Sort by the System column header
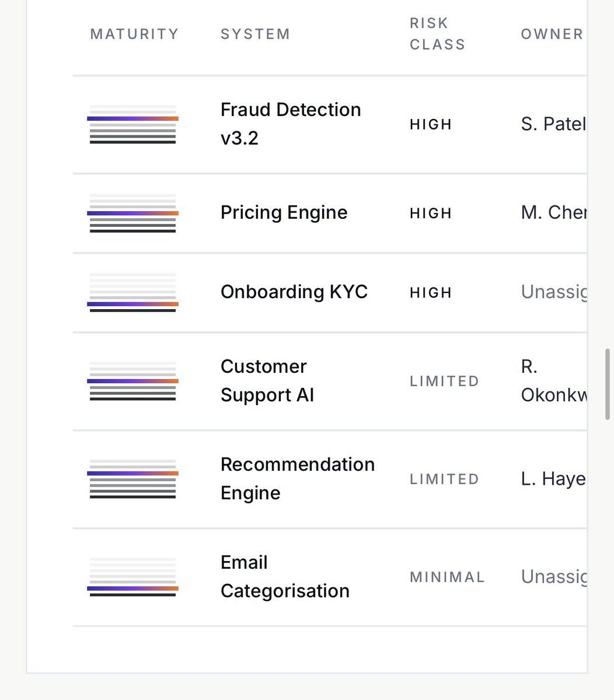 pos(255,34)
